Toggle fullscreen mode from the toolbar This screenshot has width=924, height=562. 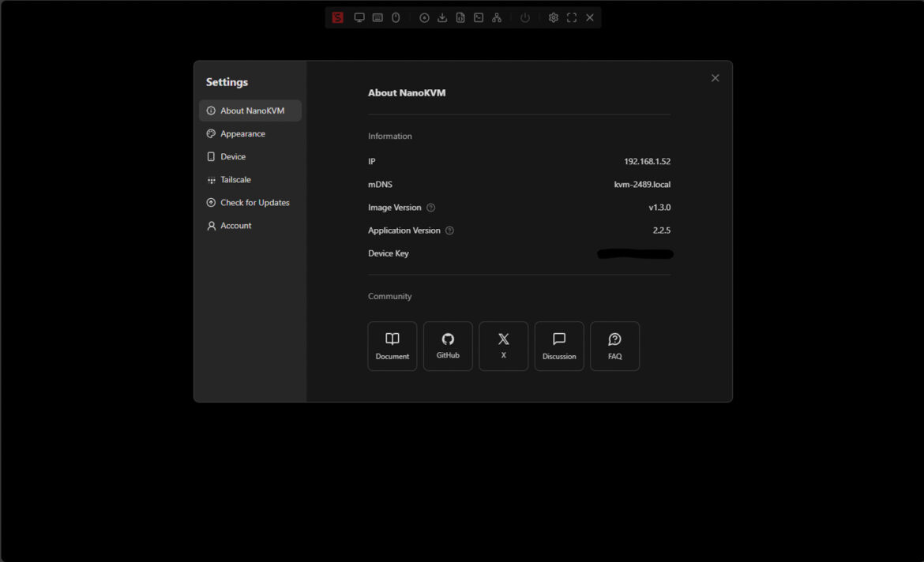tap(572, 17)
